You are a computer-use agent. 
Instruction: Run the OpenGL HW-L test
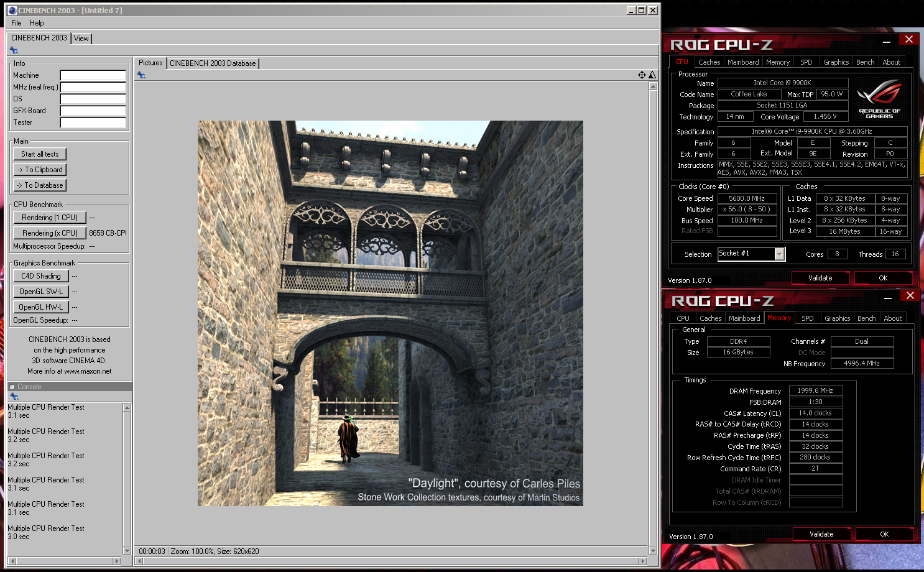(x=41, y=307)
